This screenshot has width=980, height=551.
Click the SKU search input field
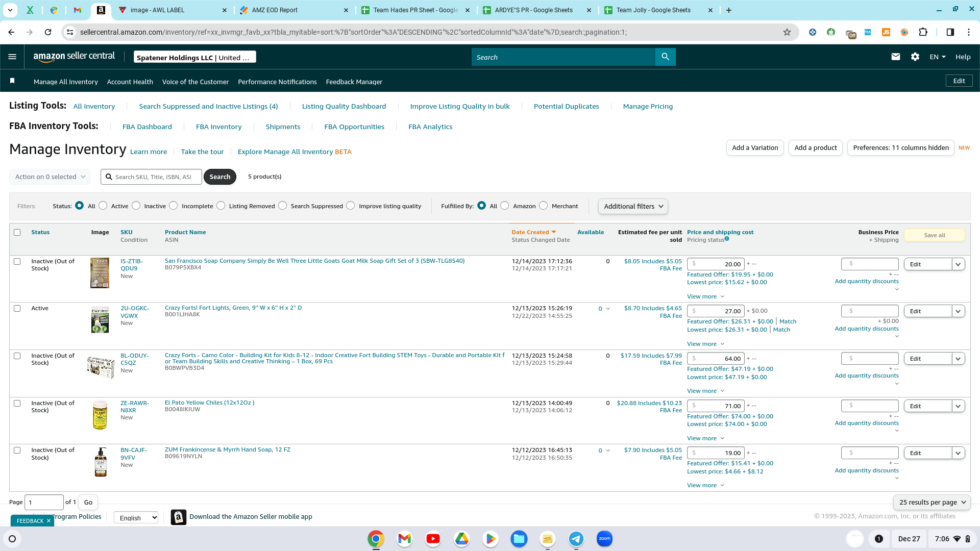152,177
